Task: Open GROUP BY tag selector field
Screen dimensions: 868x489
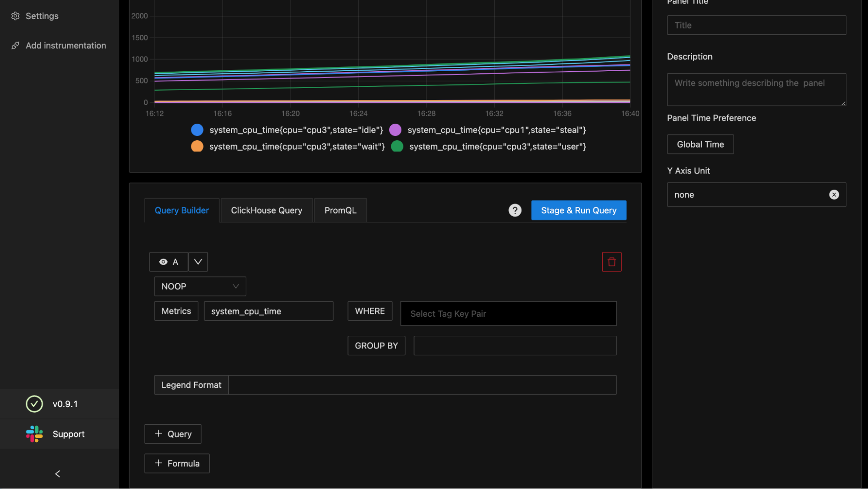Action: [515, 346]
